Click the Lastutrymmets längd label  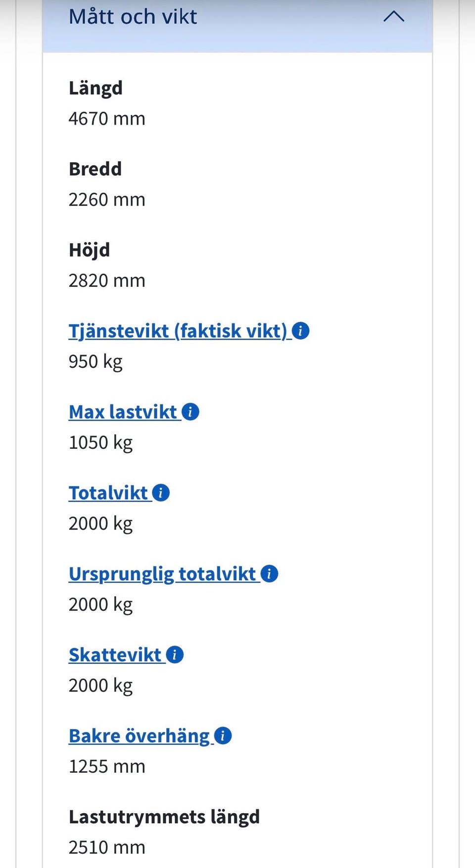(164, 817)
